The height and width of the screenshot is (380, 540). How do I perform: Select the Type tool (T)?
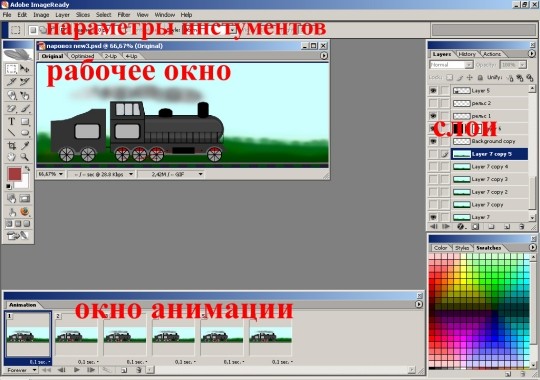(11, 121)
